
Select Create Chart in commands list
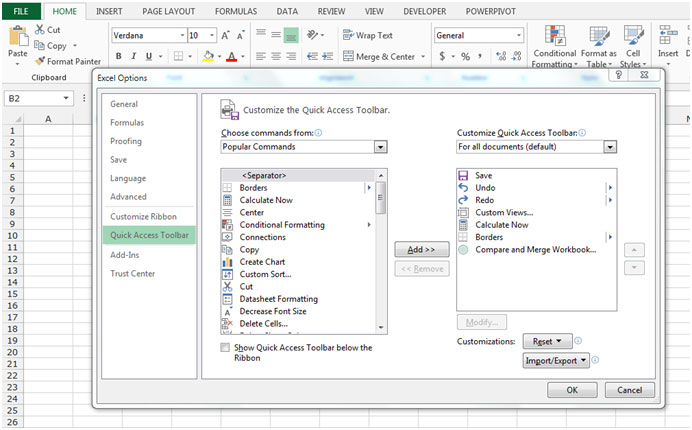262,262
